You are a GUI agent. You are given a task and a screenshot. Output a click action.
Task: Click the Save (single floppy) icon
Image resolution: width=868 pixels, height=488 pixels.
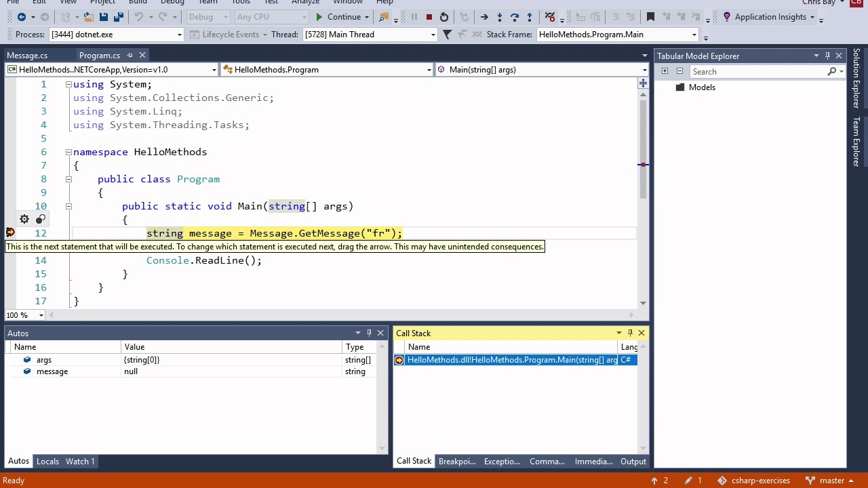tap(104, 17)
